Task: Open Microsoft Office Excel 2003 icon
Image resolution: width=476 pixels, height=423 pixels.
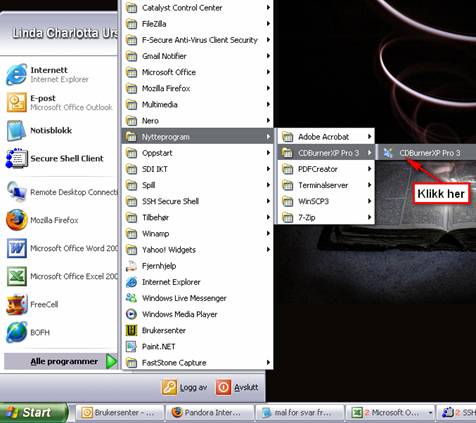Action: point(16,276)
